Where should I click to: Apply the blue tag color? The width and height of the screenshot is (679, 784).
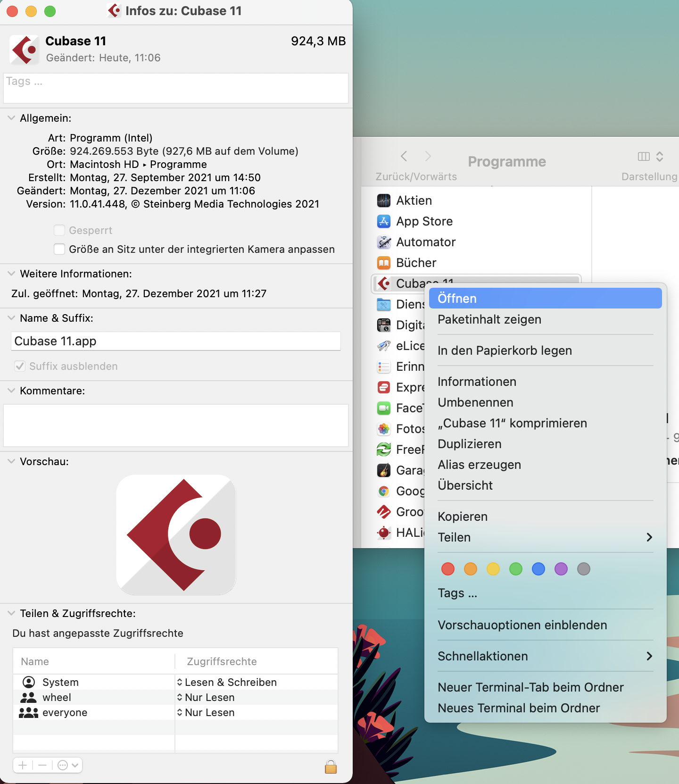point(538,569)
